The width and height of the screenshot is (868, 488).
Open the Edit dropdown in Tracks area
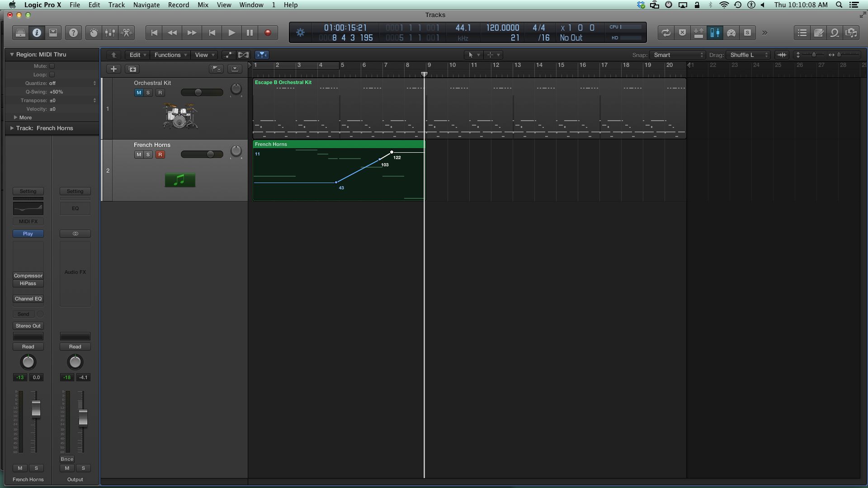pos(137,55)
